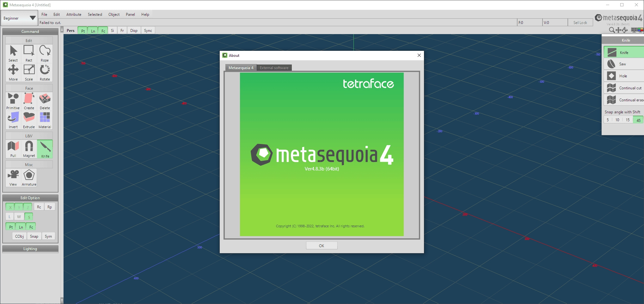Open the Pers view mode selector

click(x=71, y=31)
